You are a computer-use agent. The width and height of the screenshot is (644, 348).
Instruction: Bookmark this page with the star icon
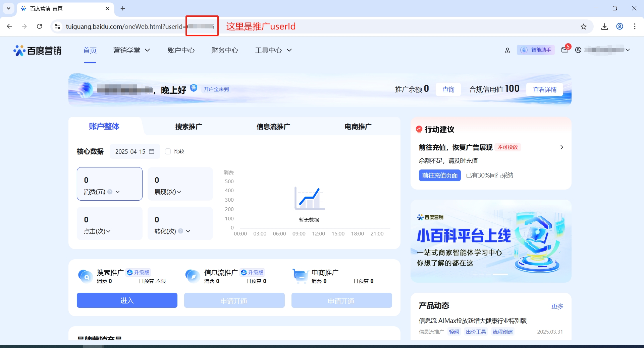tap(584, 26)
